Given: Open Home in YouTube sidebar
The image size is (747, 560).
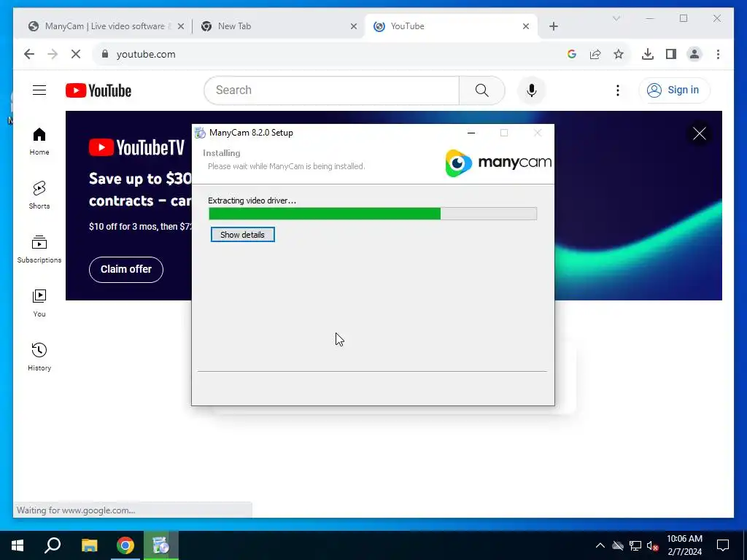Looking at the screenshot, I should point(39,141).
